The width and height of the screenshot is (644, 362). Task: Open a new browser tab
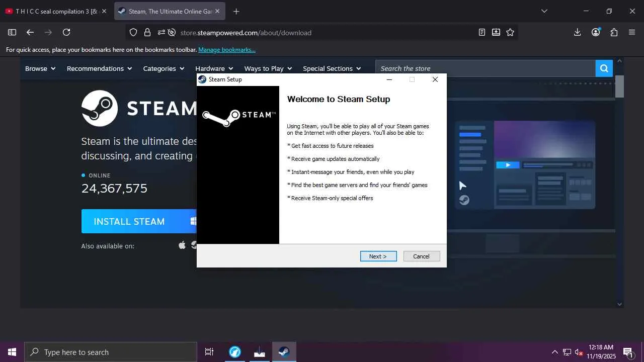pos(236,11)
